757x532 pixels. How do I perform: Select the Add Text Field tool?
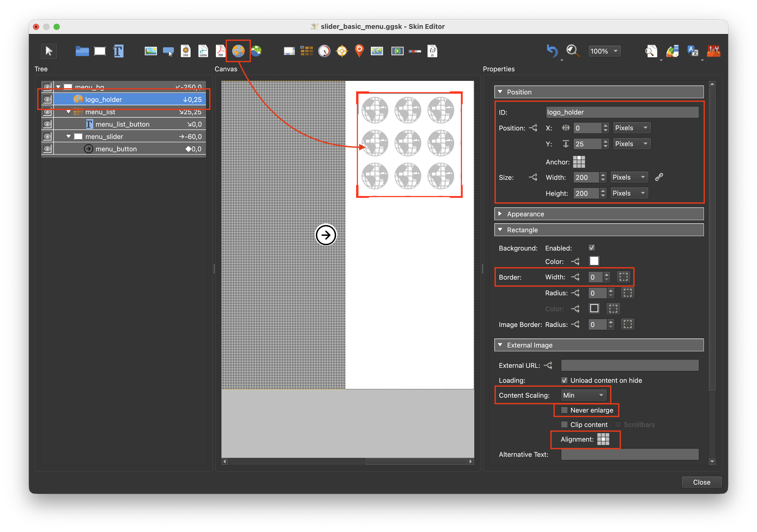tap(118, 51)
